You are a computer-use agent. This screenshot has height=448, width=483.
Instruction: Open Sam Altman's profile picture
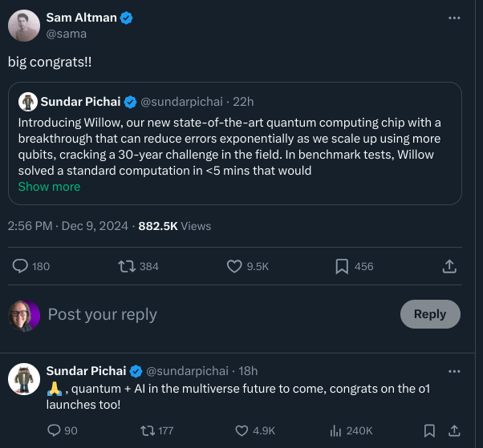24,26
